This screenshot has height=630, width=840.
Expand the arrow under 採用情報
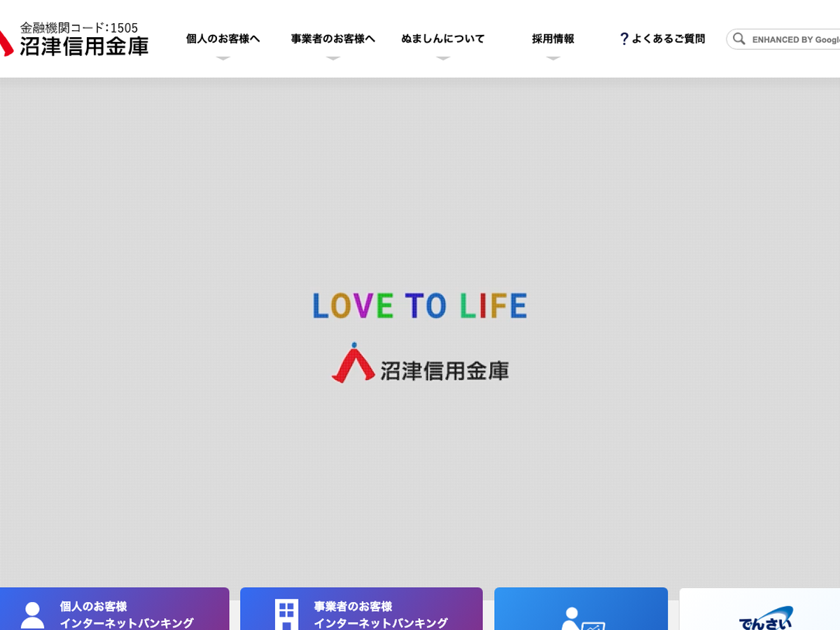click(553, 58)
